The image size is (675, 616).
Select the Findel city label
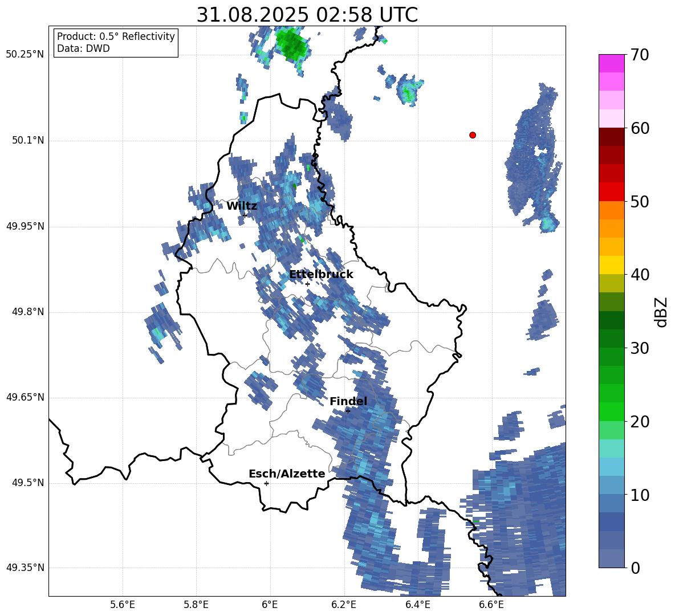pos(348,401)
